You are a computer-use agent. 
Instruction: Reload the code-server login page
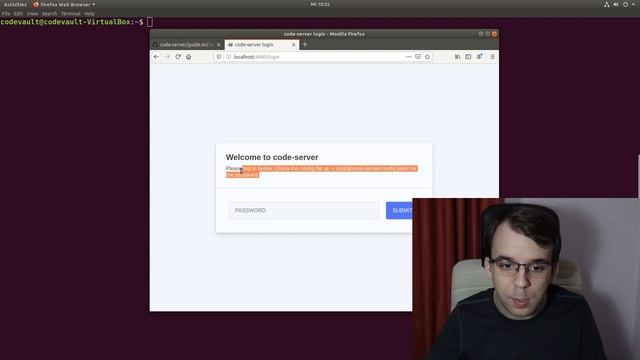coord(178,57)
